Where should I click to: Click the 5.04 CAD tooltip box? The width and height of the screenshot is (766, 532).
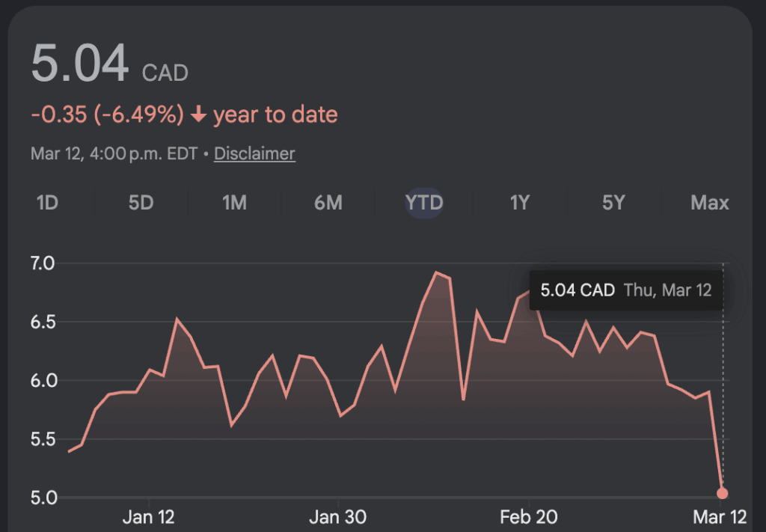[625, 290]
